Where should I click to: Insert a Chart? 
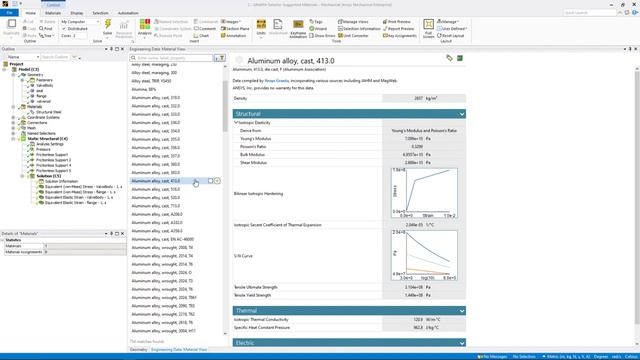pos(201,36)
